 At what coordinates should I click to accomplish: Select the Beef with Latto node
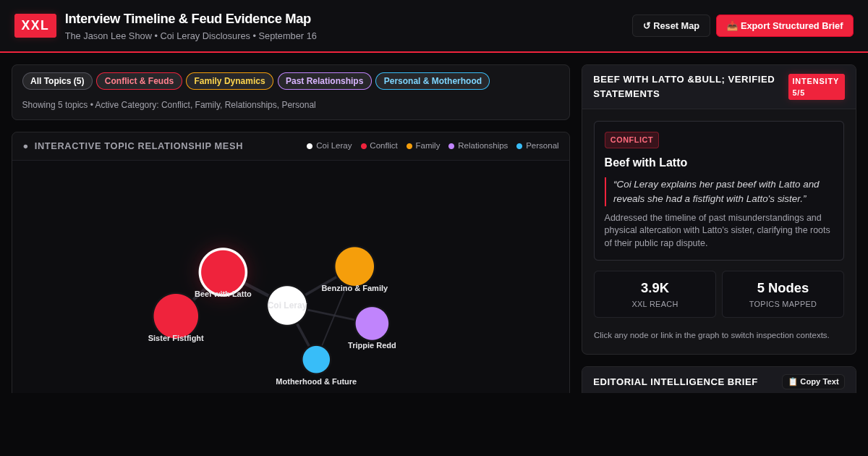click(x=223, y=272)
